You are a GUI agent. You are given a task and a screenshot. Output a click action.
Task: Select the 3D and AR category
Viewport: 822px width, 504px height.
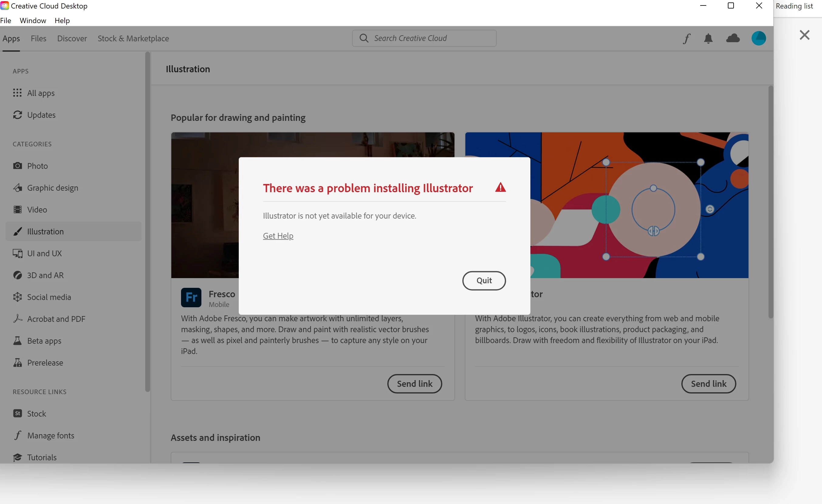45,275
